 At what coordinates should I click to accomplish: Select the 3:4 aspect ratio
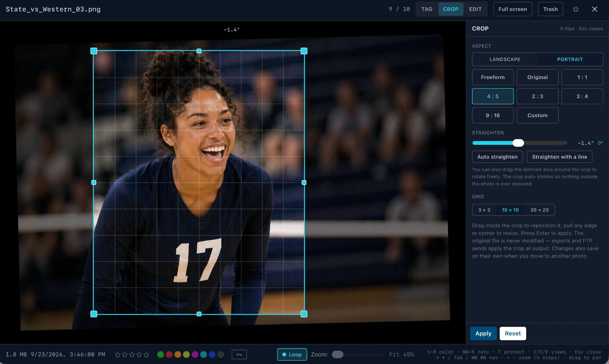pyautogui.click(x=582, y=96)
